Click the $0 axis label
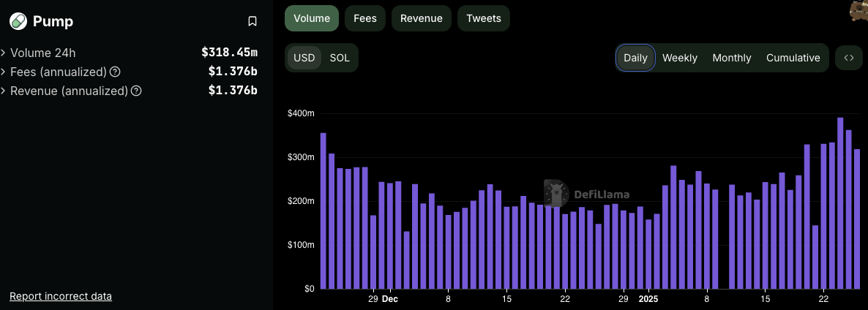 pos(309,289)
